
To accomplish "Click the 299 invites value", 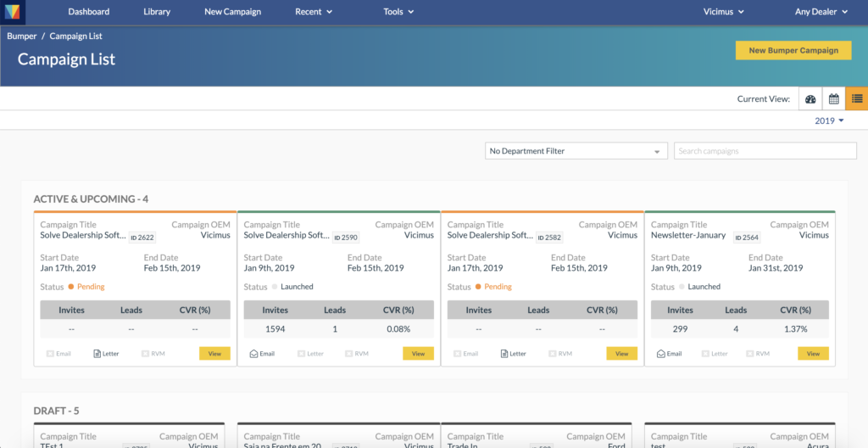I will (680, 329).
